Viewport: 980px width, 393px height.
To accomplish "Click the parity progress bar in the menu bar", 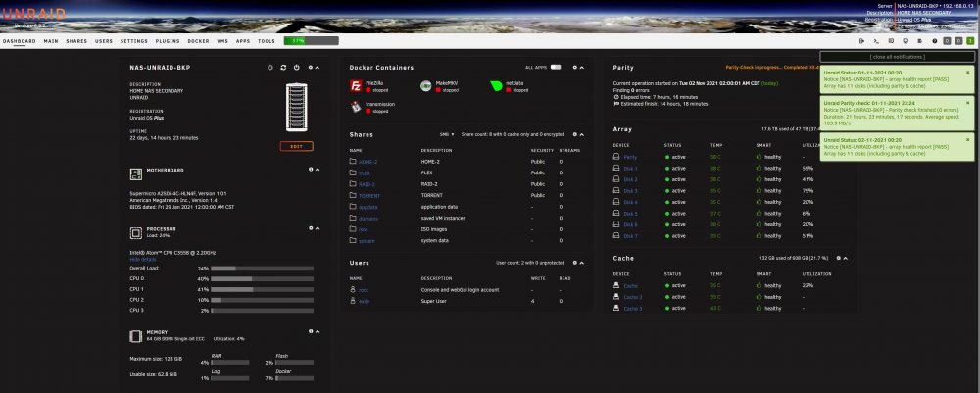I will [x=312, y=40].
